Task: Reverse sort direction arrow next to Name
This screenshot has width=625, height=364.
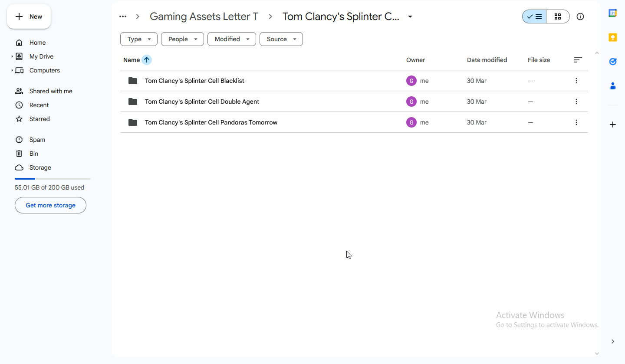Action: pyautogui.click(x=147, y=60)
